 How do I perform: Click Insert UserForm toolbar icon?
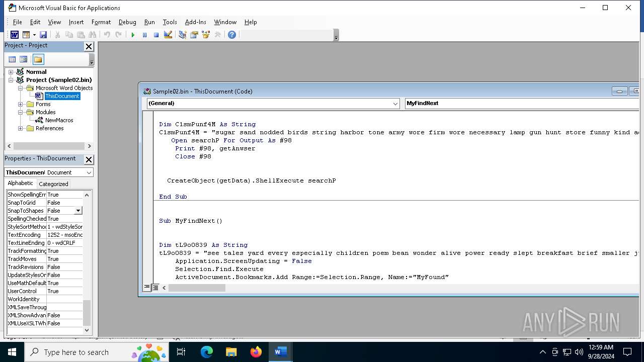(x=26, y=35)
